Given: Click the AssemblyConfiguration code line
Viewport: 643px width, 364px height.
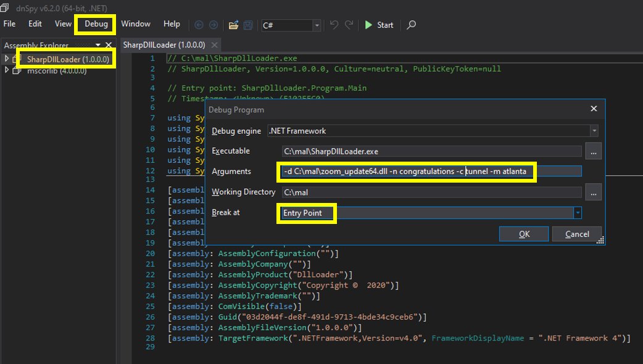Looking at the screenshot, I should pos(253,254).
